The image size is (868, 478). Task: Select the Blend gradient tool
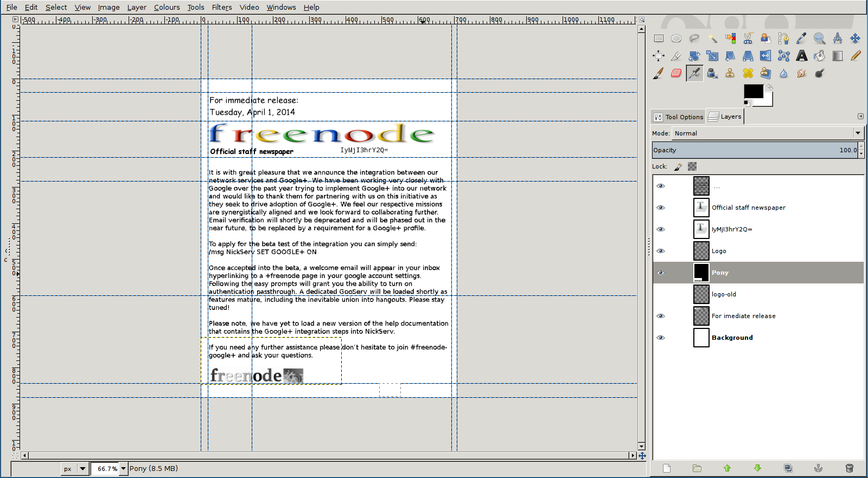click(838, 56)
